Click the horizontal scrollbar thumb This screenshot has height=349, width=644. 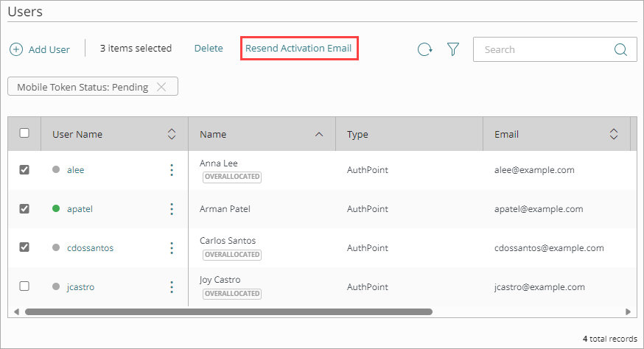(x=228, y=311)
